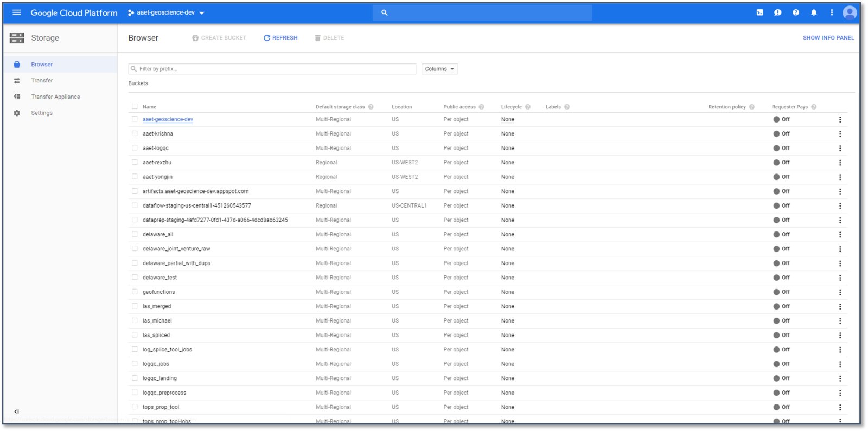Open the aaet-geoscience-dev project selector

[x=166, y=12]
